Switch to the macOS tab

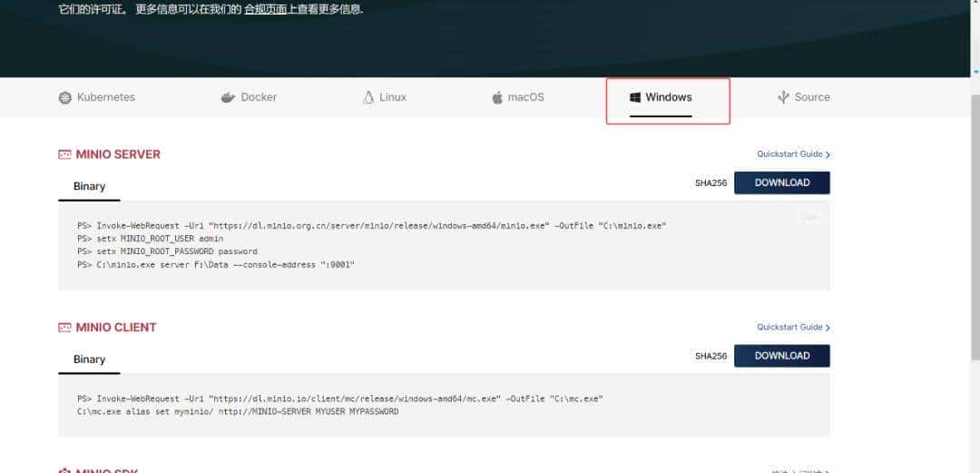click(x=517, y=98)
